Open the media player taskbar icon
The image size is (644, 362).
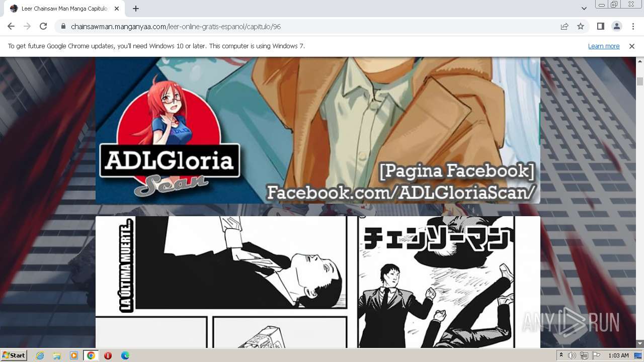[x=74, y=355]
